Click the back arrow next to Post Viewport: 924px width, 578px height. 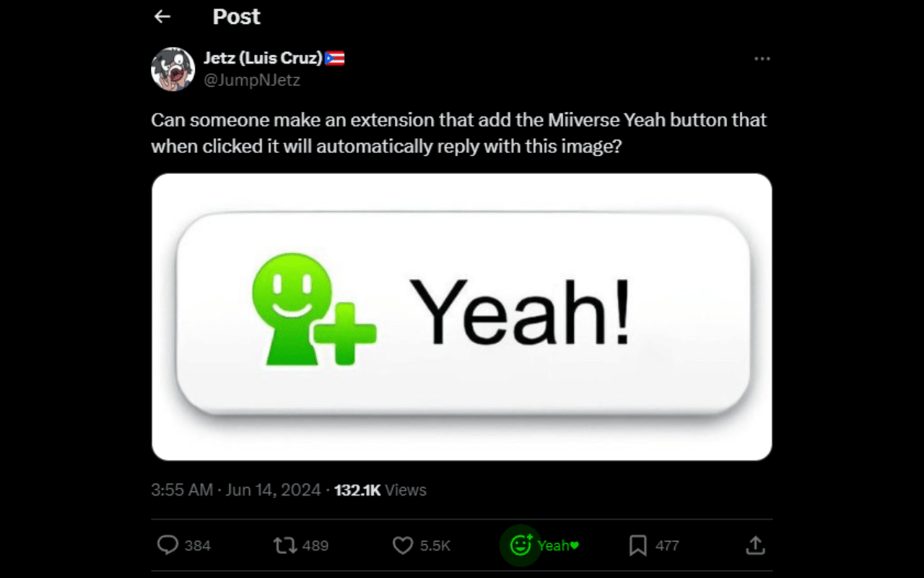pos(162,17)
